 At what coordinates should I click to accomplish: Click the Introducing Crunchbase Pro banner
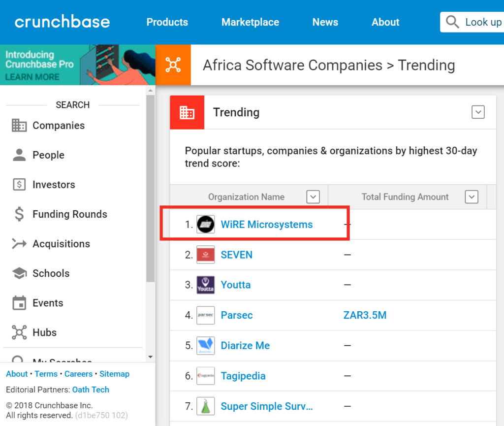77,65
